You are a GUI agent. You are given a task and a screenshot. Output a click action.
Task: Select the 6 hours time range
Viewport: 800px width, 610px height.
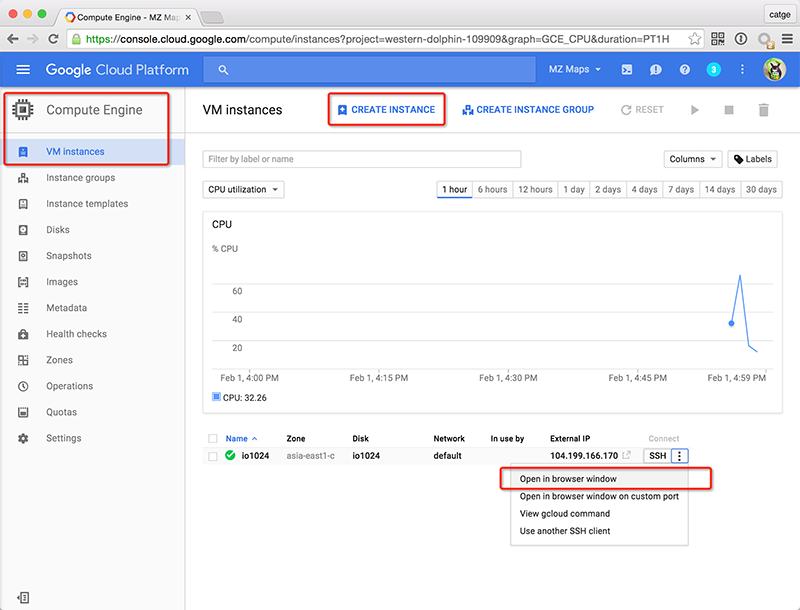[x=492, y=190]
